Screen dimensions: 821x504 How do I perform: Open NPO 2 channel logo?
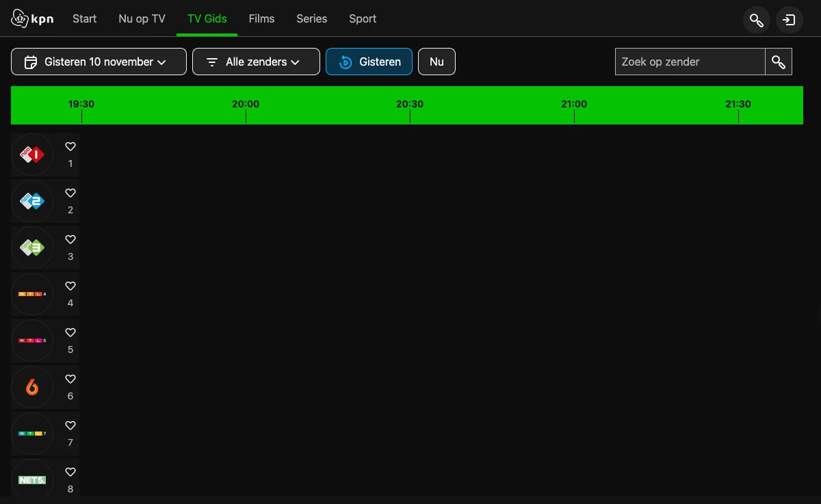coord(32,201)
